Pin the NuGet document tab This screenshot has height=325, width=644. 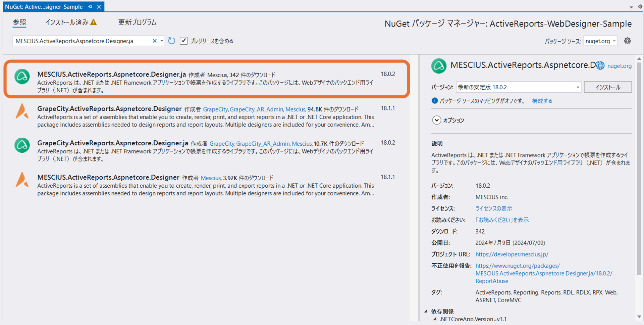coord(90,7)
